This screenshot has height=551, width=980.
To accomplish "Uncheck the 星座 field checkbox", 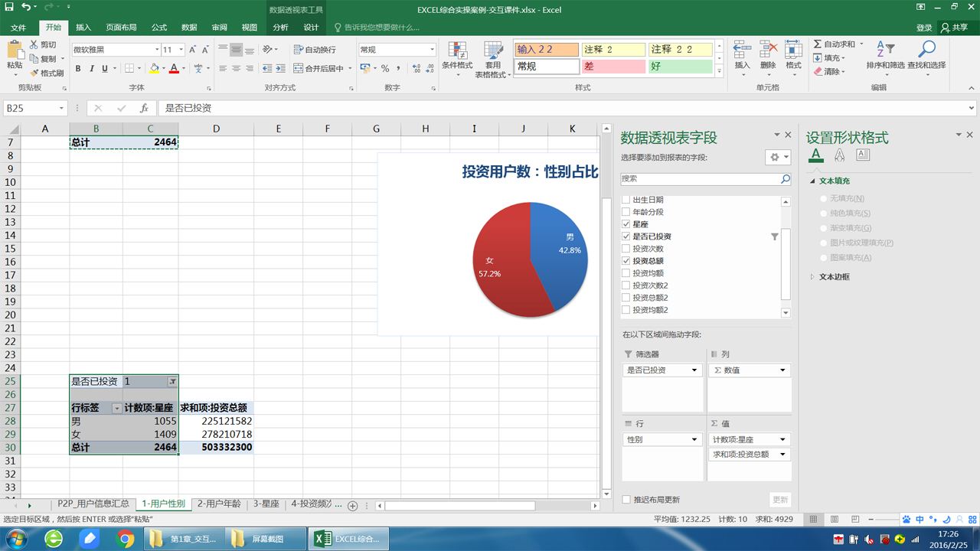I will tap(626, 224).
